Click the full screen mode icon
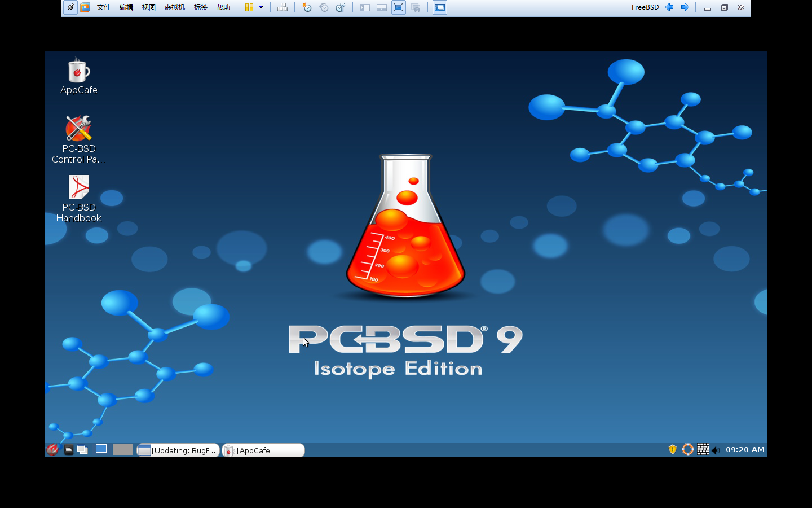 tap(399, 7)
